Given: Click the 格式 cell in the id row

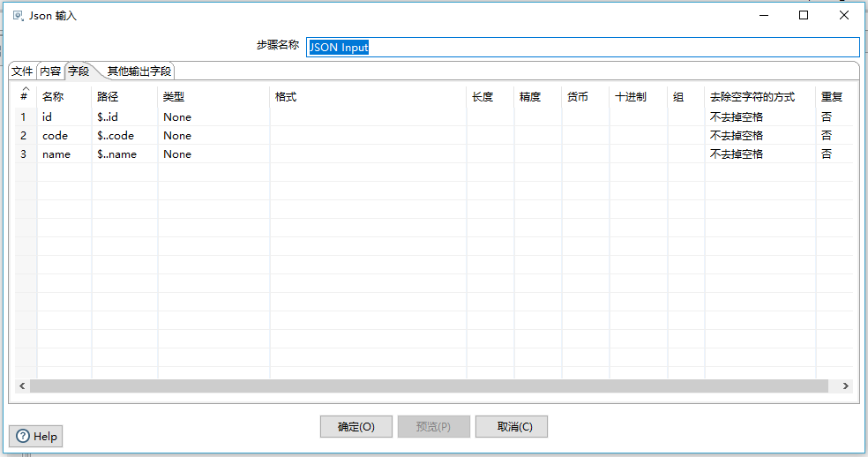Looking at the screenshot, I should (x=368, y=116).
